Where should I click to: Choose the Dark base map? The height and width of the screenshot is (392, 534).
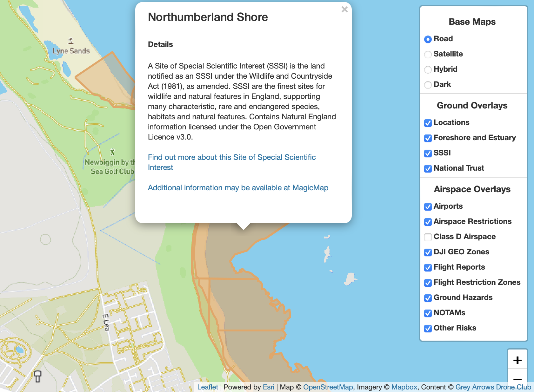coord(428,85)
